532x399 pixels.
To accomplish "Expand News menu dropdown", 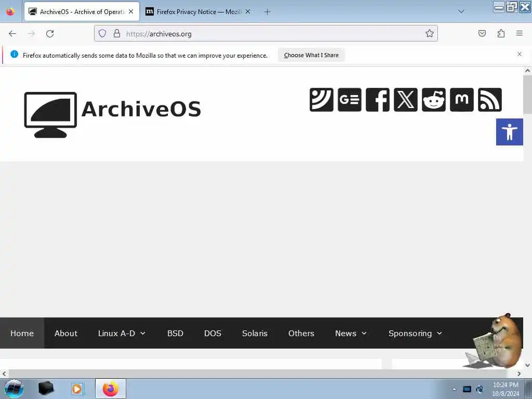I will [x=351, y=333].
